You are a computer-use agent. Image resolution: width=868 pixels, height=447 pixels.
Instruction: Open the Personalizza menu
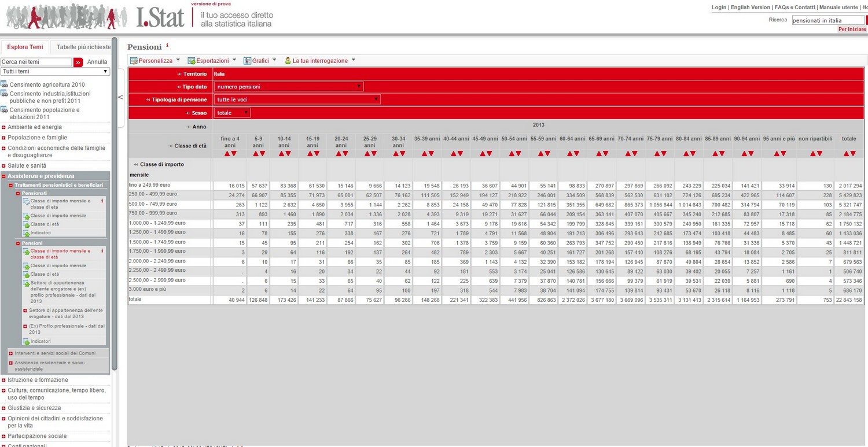coord(155,61)
